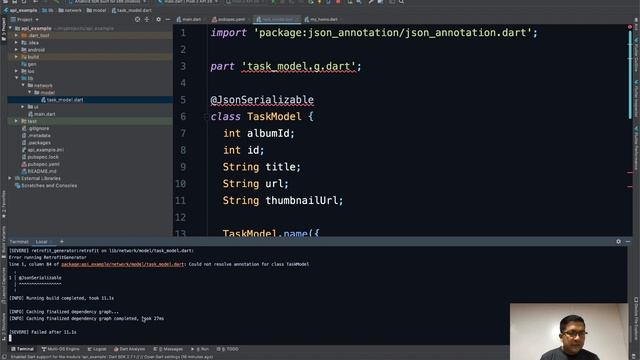Expand the test folder
This screenshot has width=640, height=360.
click(16, 121)
